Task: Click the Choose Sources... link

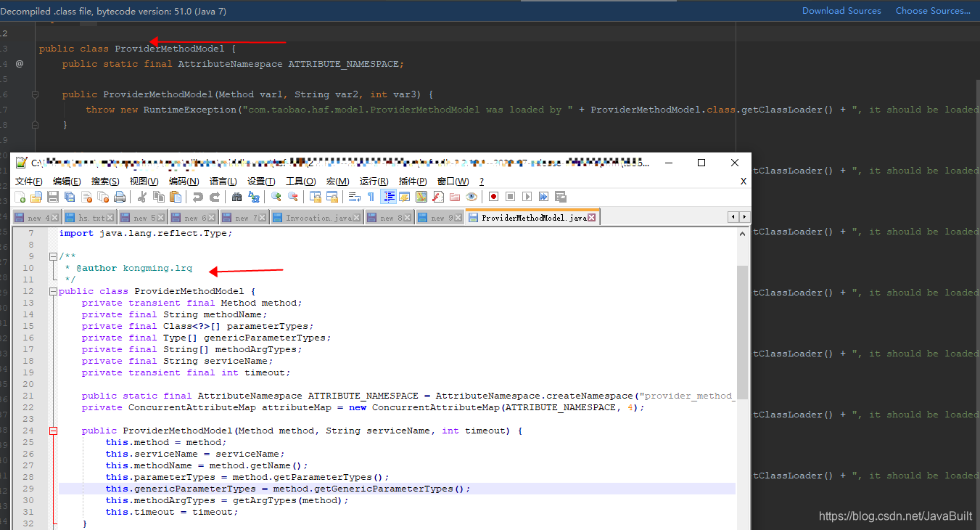Action: [934, 11]
